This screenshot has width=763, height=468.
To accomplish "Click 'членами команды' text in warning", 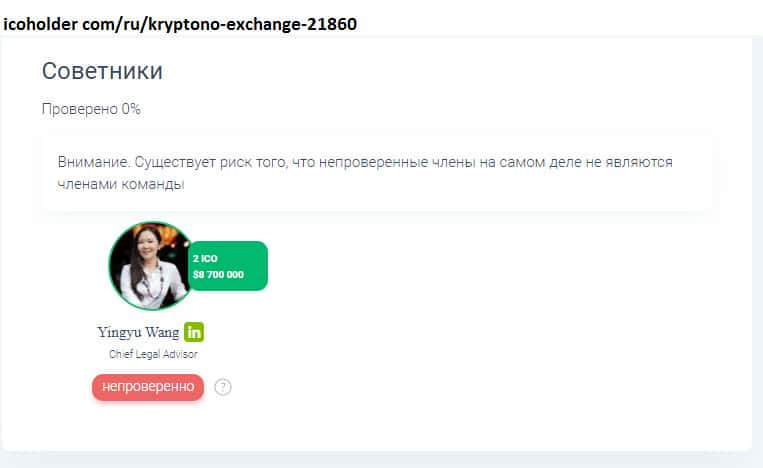I will (121, 184).
